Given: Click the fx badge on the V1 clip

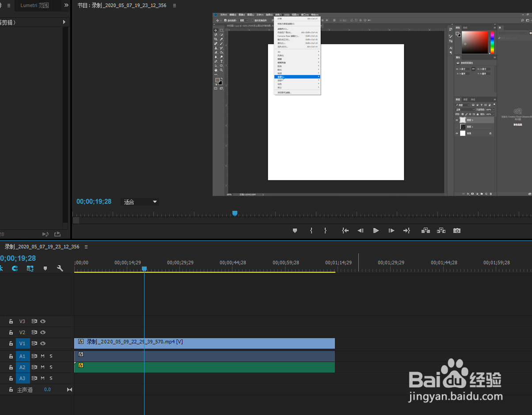Looking at the screenshot, I should pyautogui.click(x=81, y=342).
